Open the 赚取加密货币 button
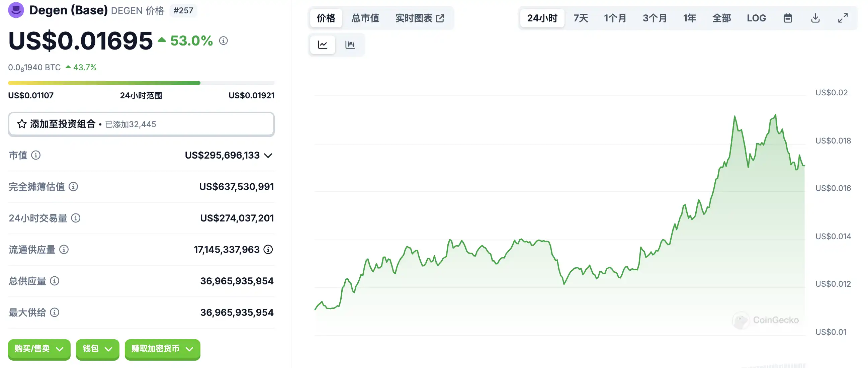868x368 pixels. (162, 349)
